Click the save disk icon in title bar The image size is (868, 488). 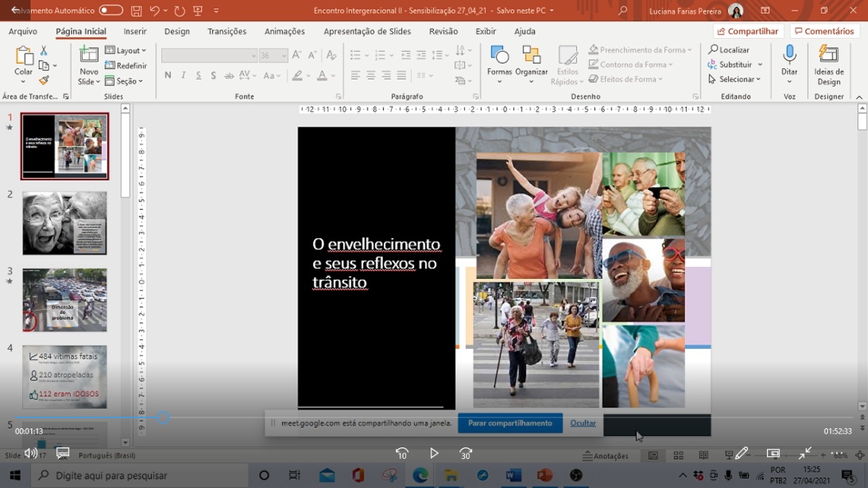[136, 11]
